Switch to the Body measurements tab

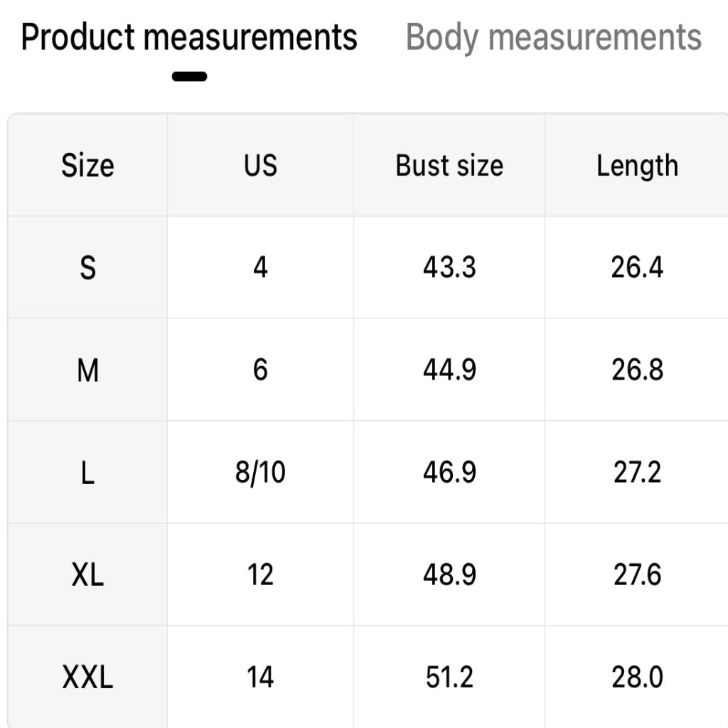tap(553, 38)
